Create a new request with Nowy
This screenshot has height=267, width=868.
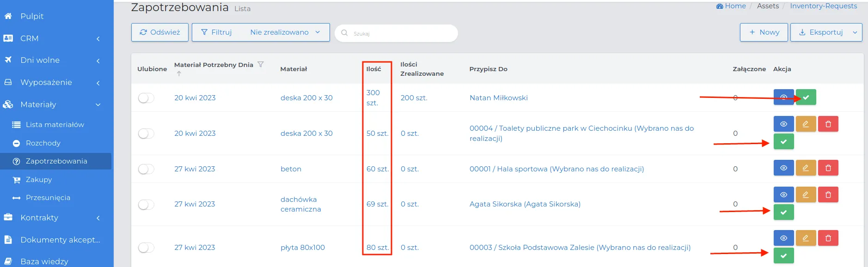click(764, 32)
